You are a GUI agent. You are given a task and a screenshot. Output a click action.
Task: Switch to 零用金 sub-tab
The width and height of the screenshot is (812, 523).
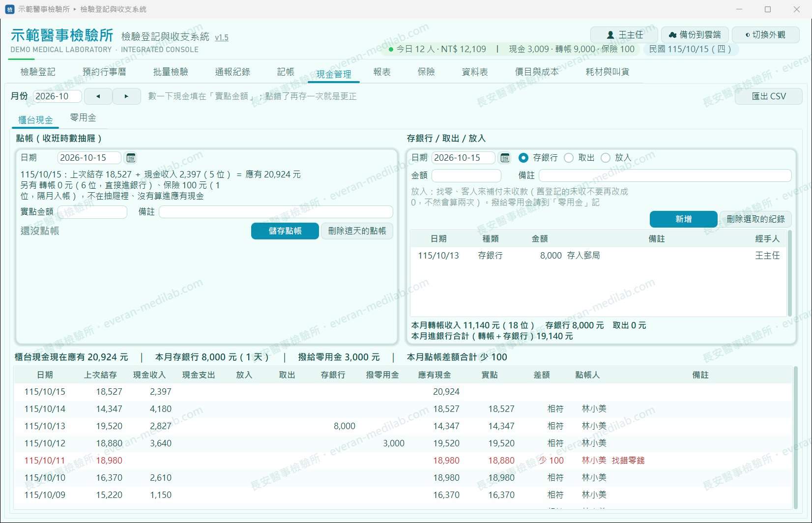[x=83, y=118]
